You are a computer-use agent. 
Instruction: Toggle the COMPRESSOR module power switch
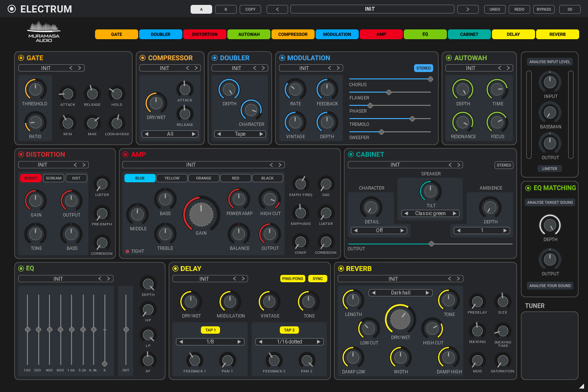click(142, 58)
